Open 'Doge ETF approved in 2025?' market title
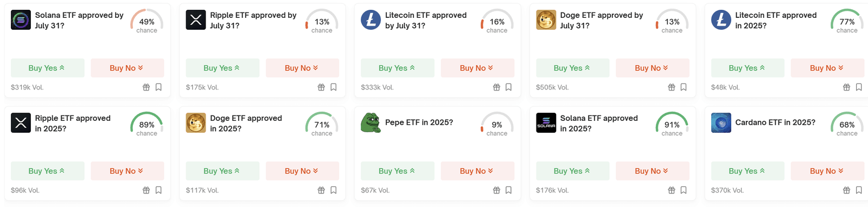The width and height of the screenshot is (868, 207). point(246,123)
